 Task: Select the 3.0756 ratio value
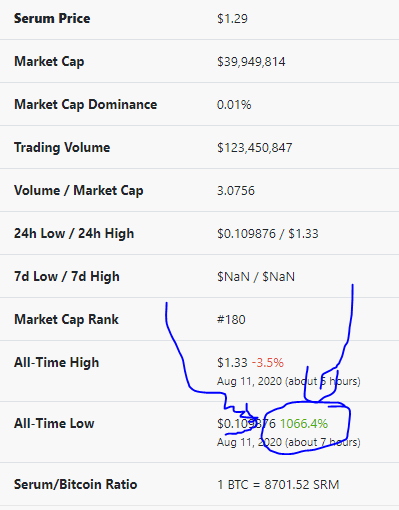click(236, 191)
